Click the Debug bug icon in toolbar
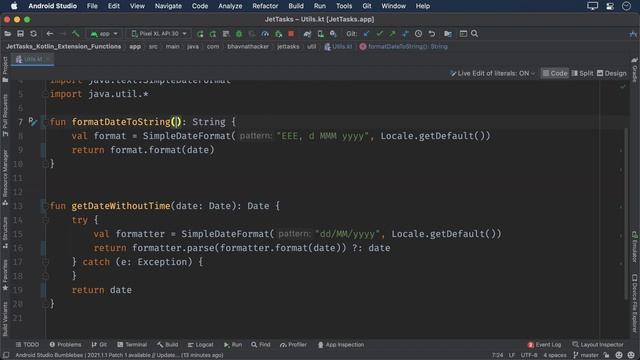Image resolution: width=640 pixels, height=360 pixels. pos(239,34)
